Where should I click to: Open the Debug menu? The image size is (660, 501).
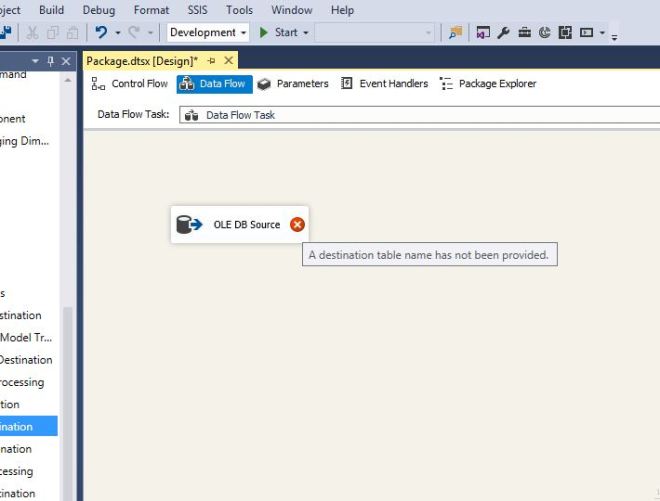tap(98, 10)
